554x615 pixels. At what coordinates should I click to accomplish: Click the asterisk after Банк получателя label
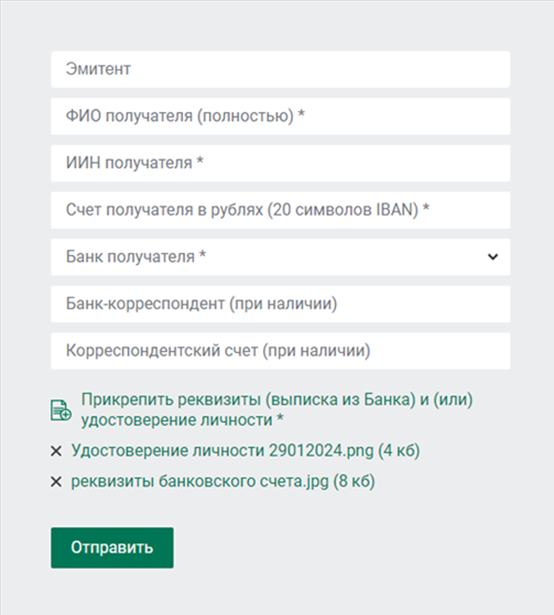click(x=202, y=255)
